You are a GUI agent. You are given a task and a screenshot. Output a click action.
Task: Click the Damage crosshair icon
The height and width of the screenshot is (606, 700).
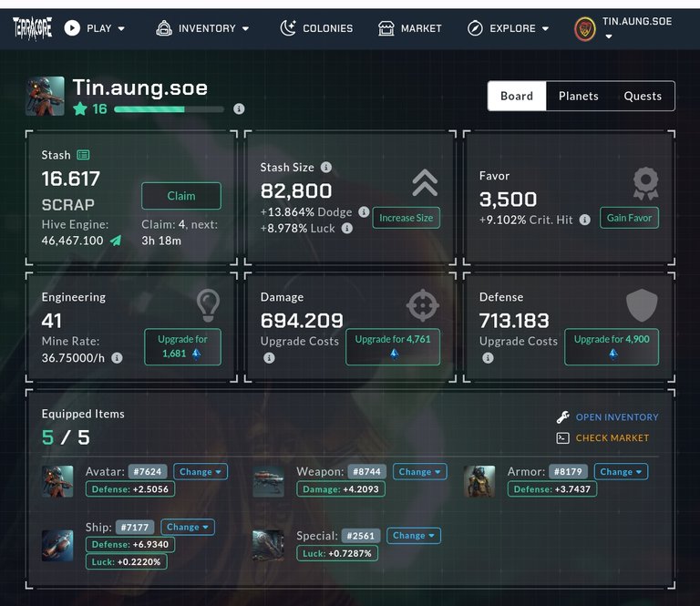pos(423,305)
